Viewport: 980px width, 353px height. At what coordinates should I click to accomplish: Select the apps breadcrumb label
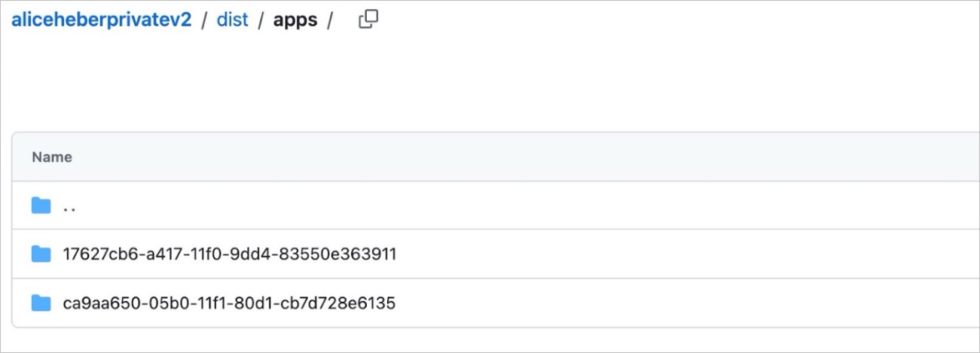pyautogui.click(x=295, y=20)
